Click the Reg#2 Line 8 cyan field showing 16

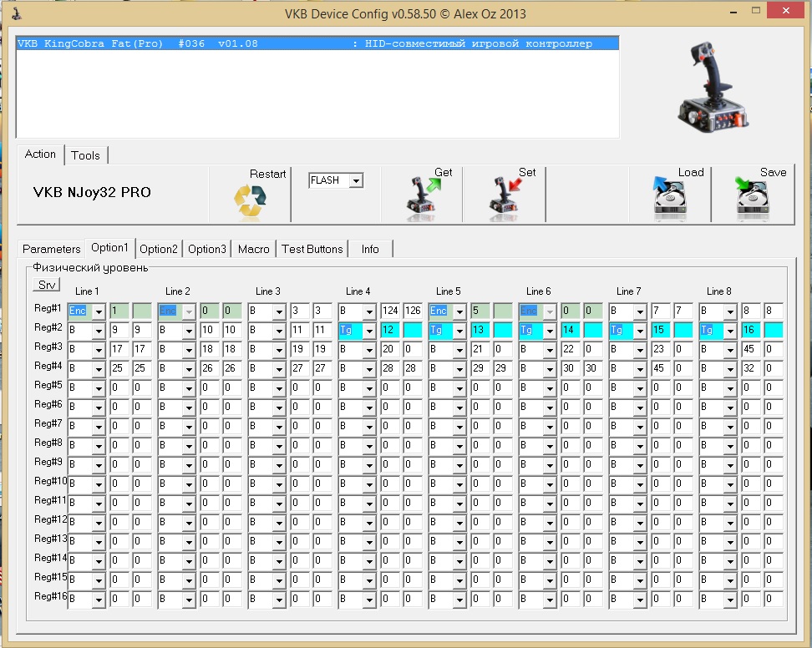[x=751, y=330]
